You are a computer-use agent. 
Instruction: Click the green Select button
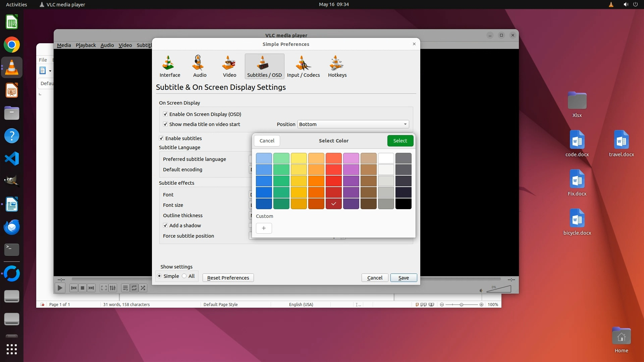(400, 141)
